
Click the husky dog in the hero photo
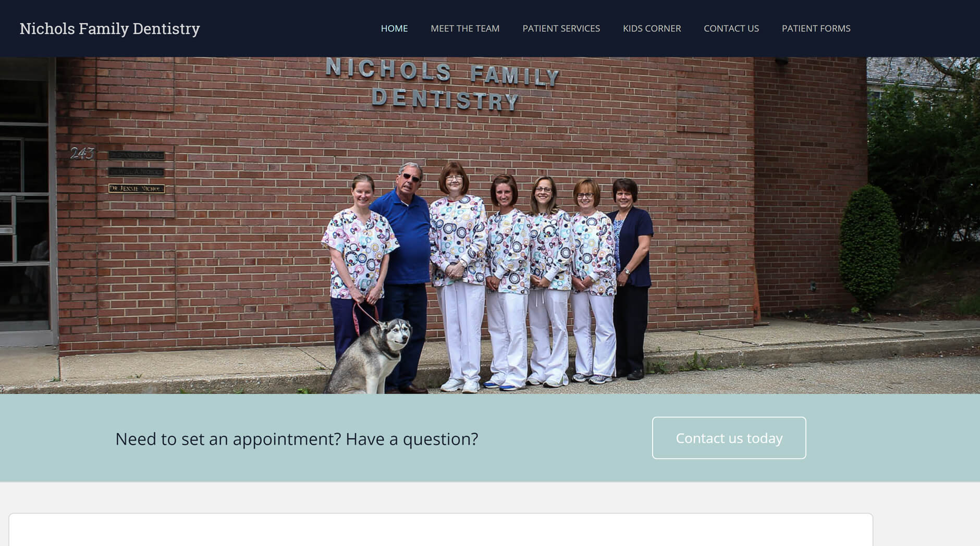(x=370, y=356)
